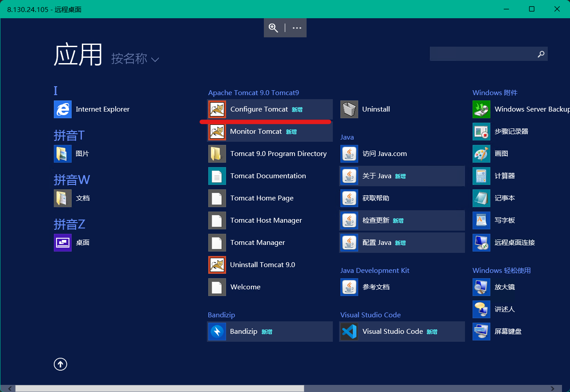Open Tomcat 9.0 Program Directory folder icon
The height and width of the screenshot is (392, 570).
coord(217,154)
